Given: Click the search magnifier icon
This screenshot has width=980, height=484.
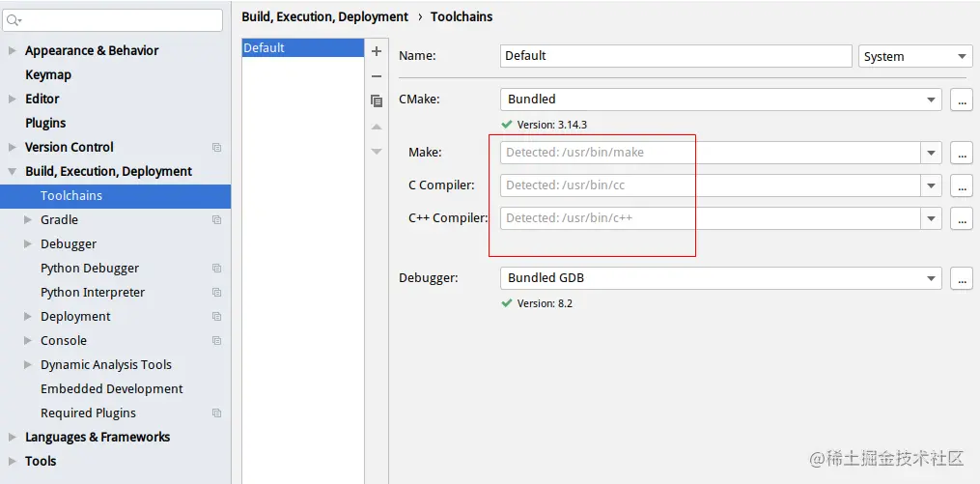Looking at the screenshot, I should 14,20.
